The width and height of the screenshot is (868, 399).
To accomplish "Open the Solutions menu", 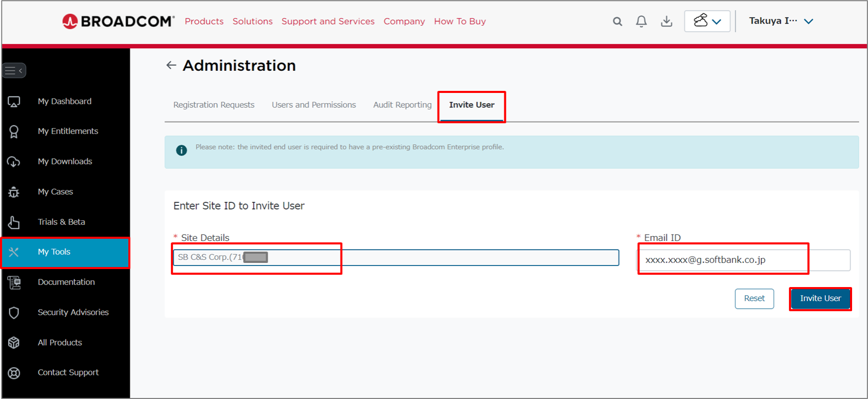I will pos(252,21).
